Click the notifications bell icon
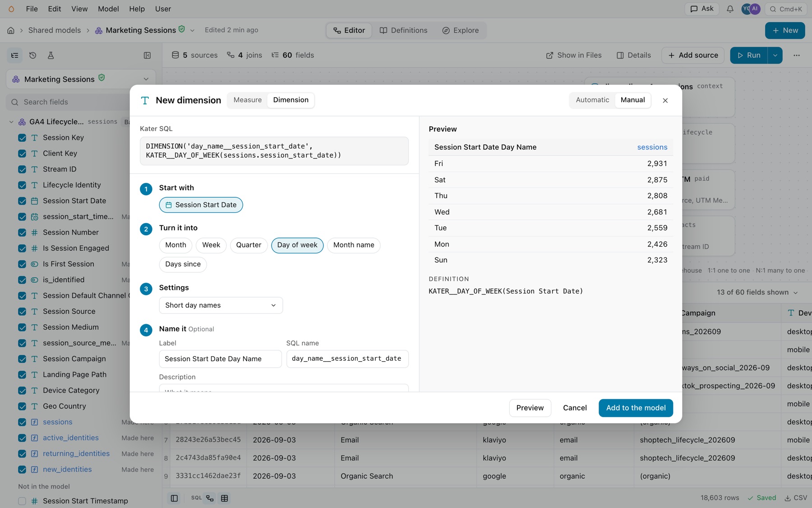812x508 pixels. click(x=730, y=9)
